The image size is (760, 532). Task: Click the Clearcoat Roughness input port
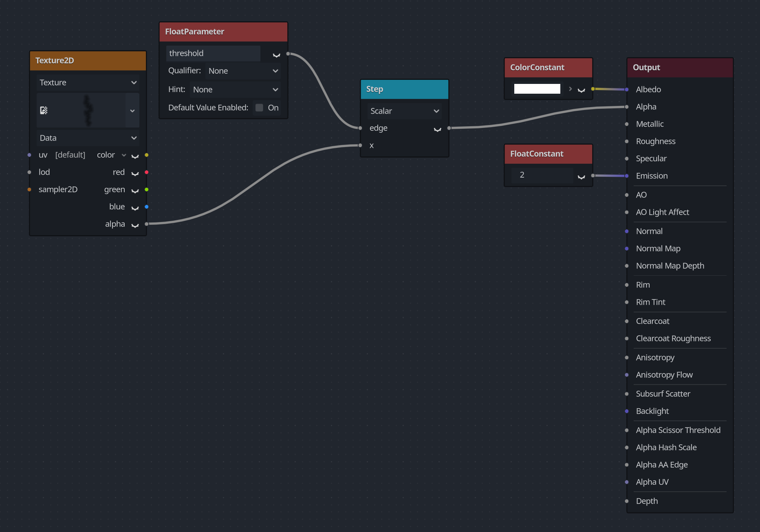pos(627,339)
